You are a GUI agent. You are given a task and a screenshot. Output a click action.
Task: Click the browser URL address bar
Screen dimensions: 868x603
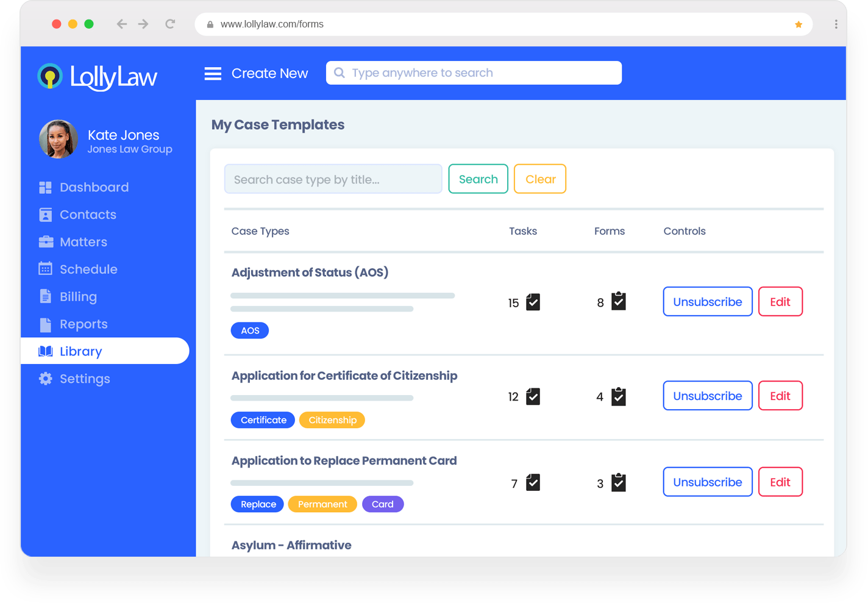[x=503, y=24]
